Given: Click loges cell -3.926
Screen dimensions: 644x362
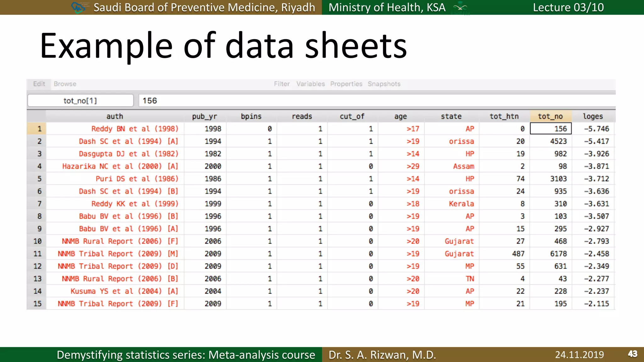Looking at the screenshot, I should [x=593, y=154].
